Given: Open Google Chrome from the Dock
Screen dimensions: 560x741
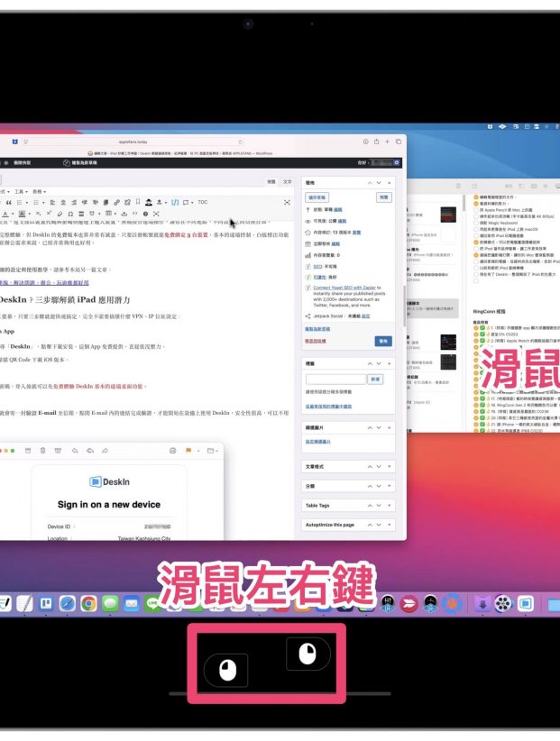Looking at the screenshot, I should click(x=88, y=603).
